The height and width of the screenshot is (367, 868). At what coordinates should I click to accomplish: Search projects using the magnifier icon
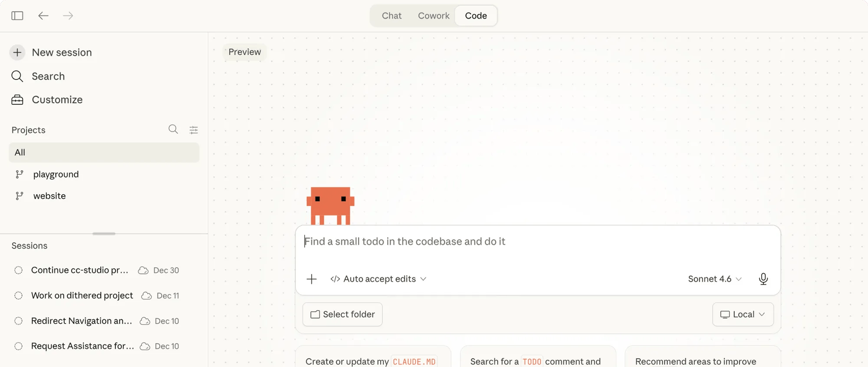click(x=173, y=129)
